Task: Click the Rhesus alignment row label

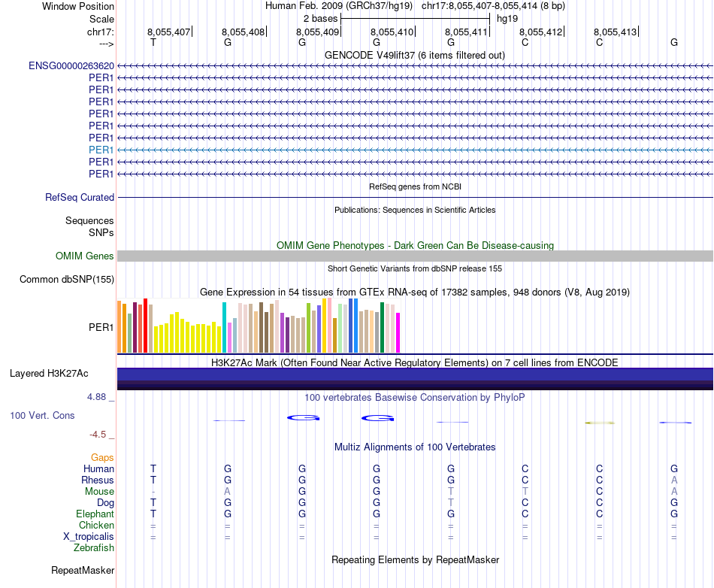Action: point(98,480)
